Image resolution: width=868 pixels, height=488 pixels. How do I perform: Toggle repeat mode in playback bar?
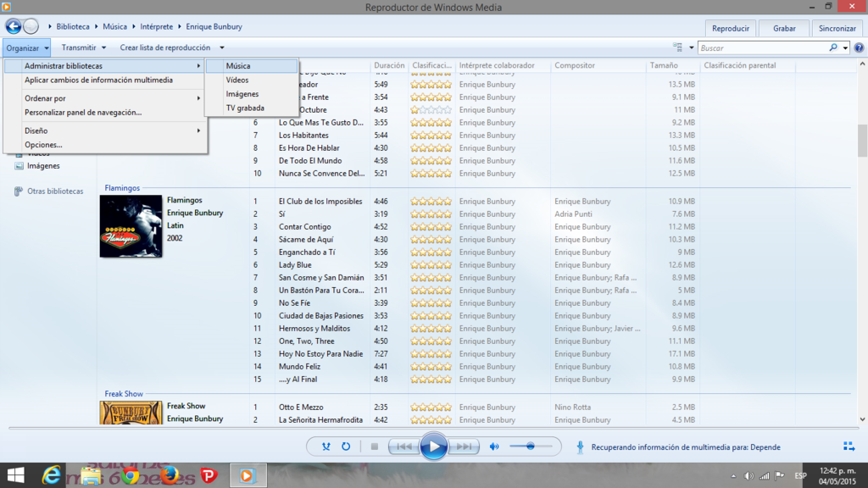coord(346,446)
